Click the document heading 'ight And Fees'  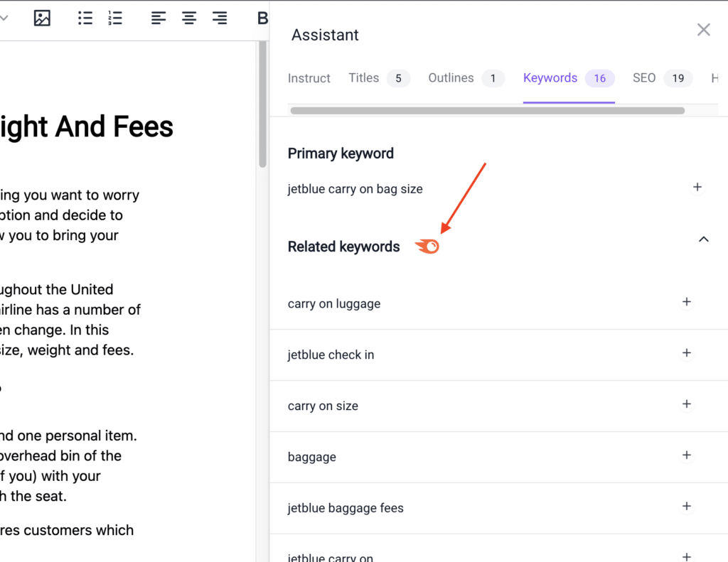[86, 126]
